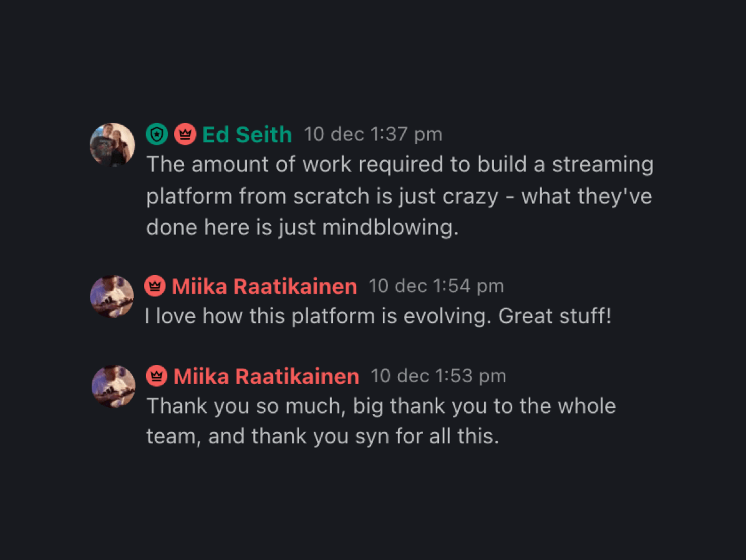Screen dimensions: 746x560
Task: Open Miika's avatar on the 1:54 pm message
Action: pyautogui.click(x=112, y=296)
